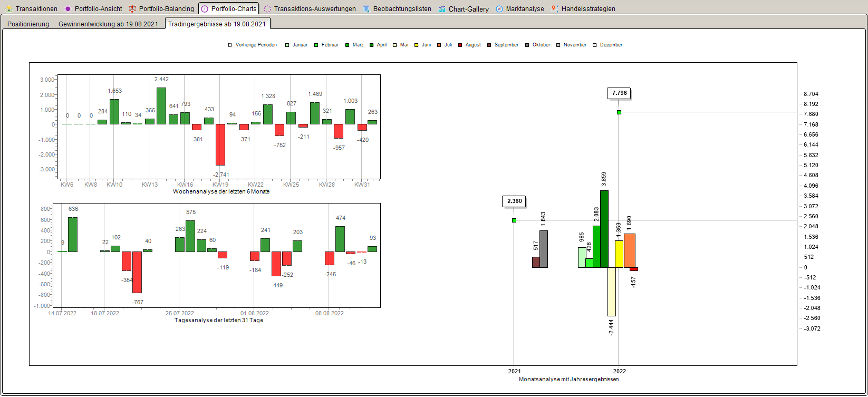Viewport: 868px width, 397px height.
Task: Click the weekly value label 1.653
Action: 114,91
